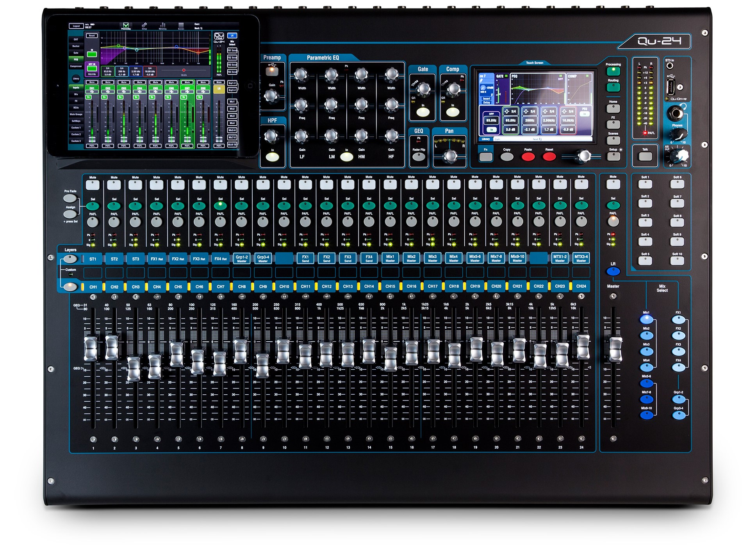Open Scenes icon in iPad top bar
Image resolution: width=756 pixels, height=545 pixels.
[181, 26]
